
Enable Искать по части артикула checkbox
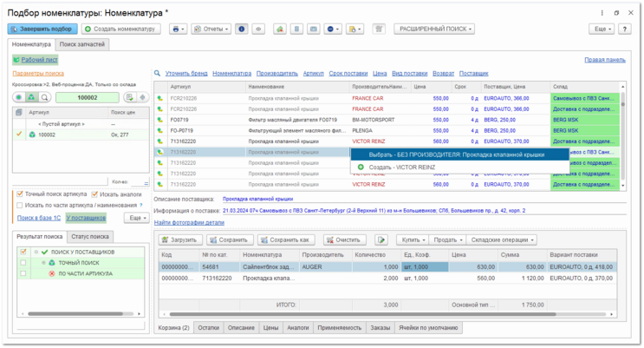coord(20,205)
